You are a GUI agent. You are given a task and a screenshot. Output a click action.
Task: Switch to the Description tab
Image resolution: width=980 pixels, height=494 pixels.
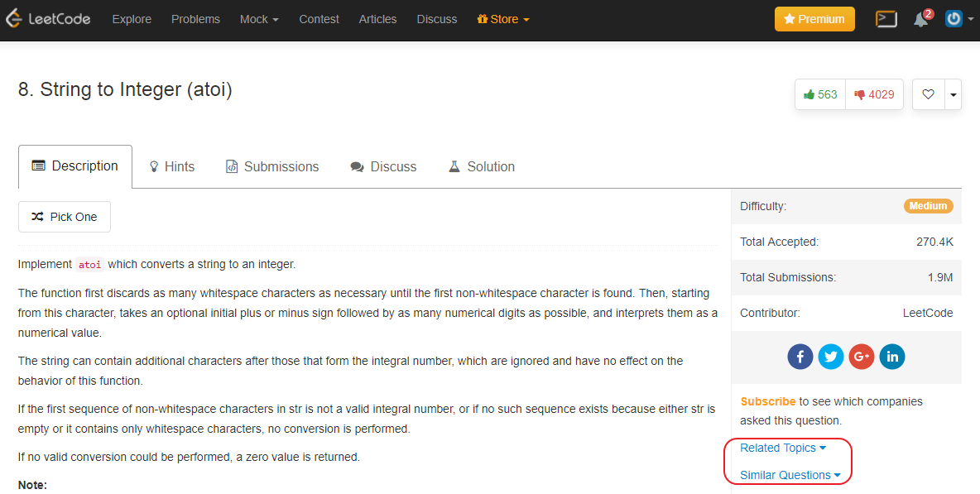pos(75,166)
